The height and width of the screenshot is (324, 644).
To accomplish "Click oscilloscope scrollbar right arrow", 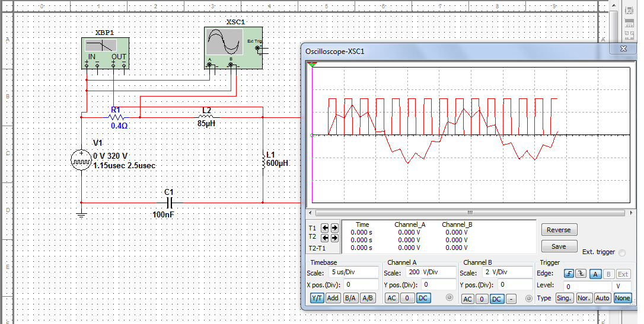I will pyautogui.click(x=630, y=213).
